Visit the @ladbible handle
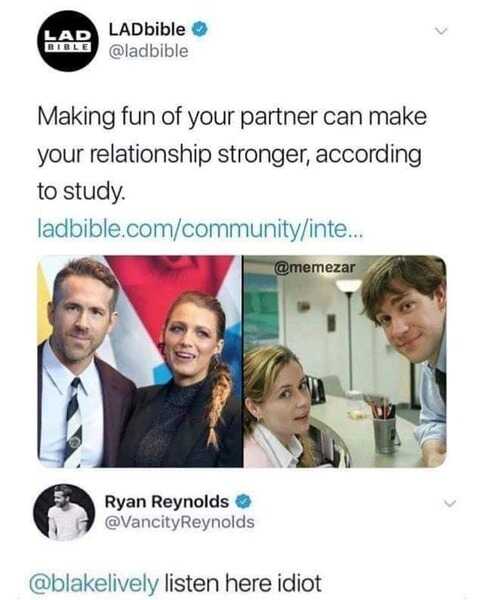This screenshot has width=484, height=600. (148, 51)
